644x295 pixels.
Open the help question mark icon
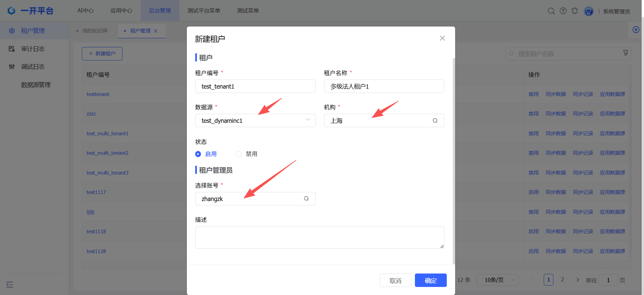point(563,11)
